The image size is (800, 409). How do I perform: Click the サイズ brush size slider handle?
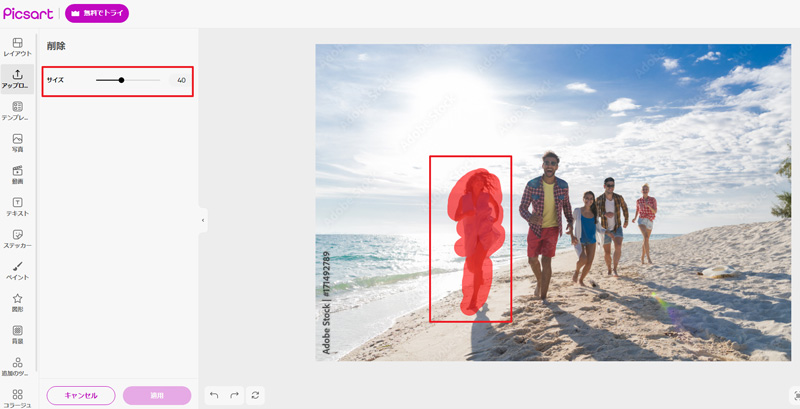point(121,80)
